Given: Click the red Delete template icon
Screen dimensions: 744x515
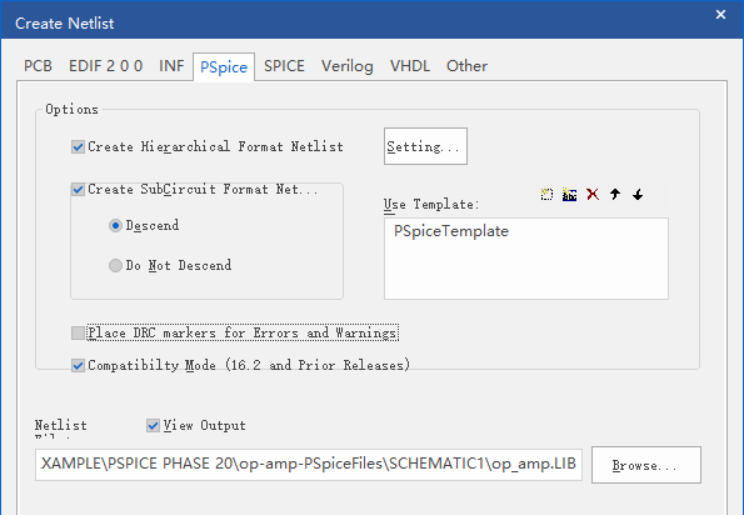Looking at the screenshot, I should pos(592,194).
